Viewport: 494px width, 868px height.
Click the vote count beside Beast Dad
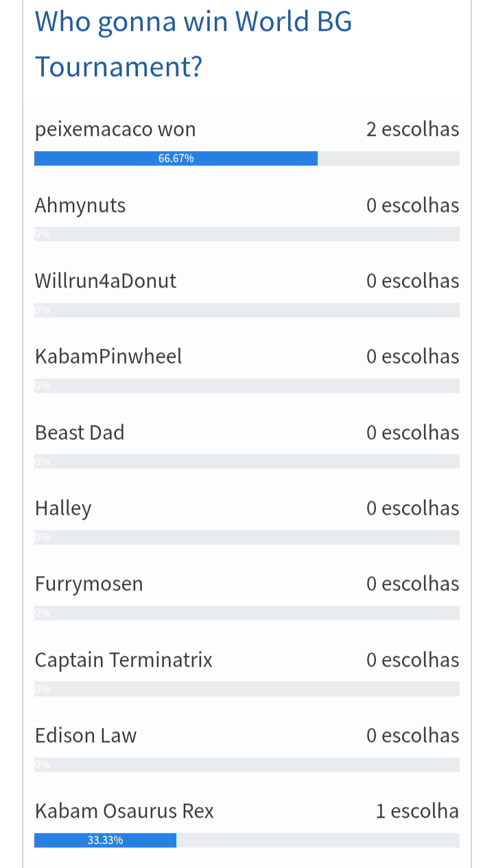[x=412, y=433]
